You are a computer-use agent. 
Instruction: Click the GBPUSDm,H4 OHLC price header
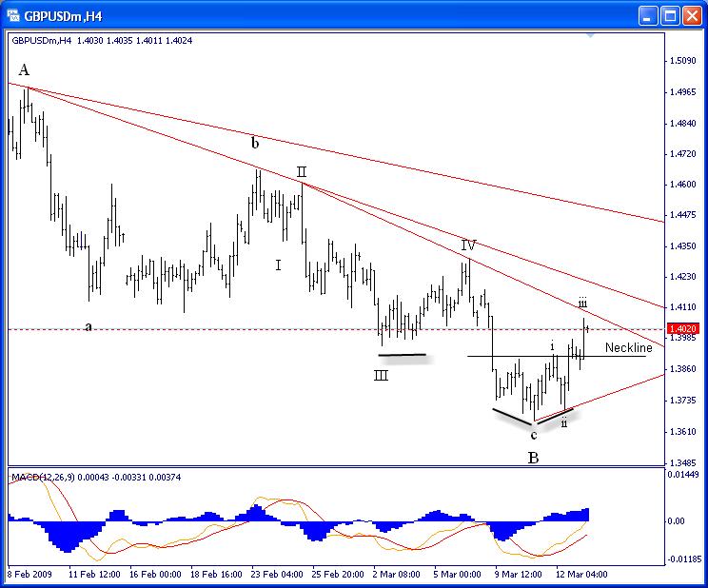pos(102,41)
